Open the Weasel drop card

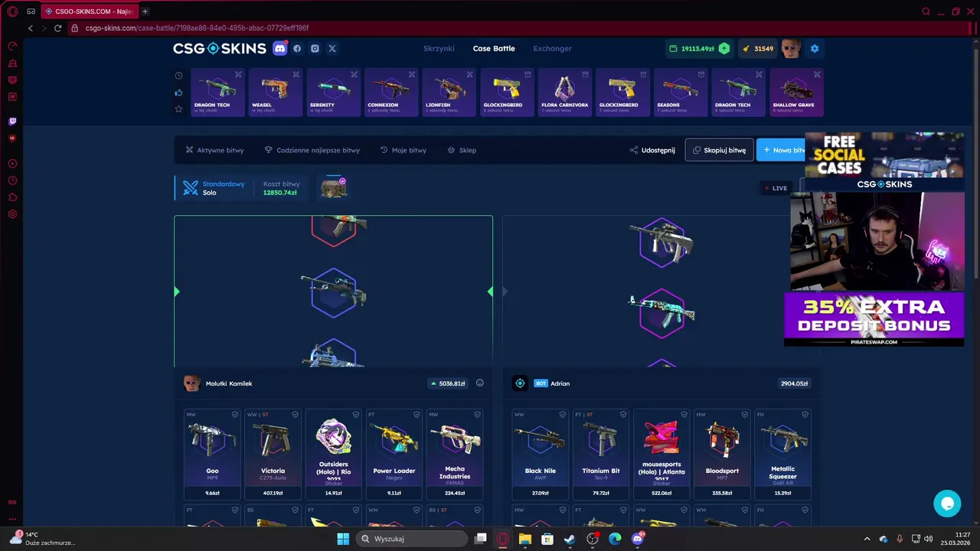pos(276,92)
